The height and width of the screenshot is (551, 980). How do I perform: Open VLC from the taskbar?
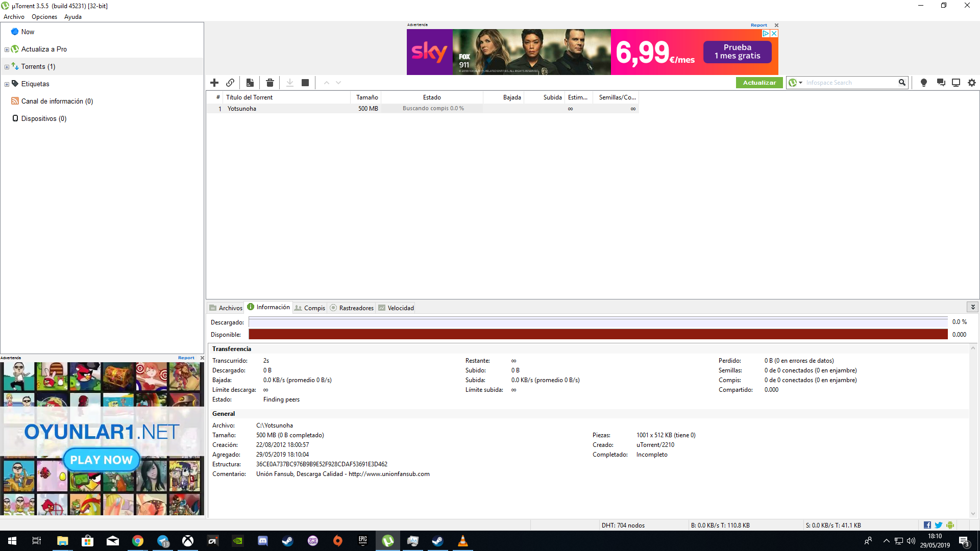(463, 541)
